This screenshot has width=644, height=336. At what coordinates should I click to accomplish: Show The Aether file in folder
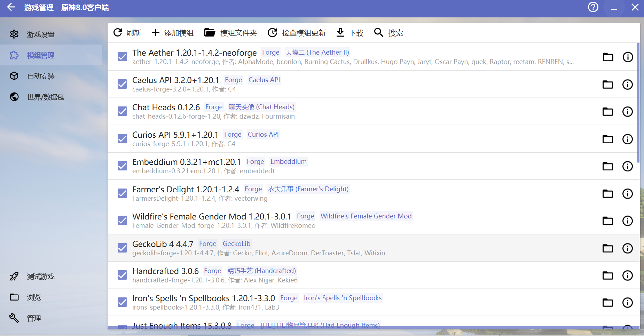tap(608, 57)
